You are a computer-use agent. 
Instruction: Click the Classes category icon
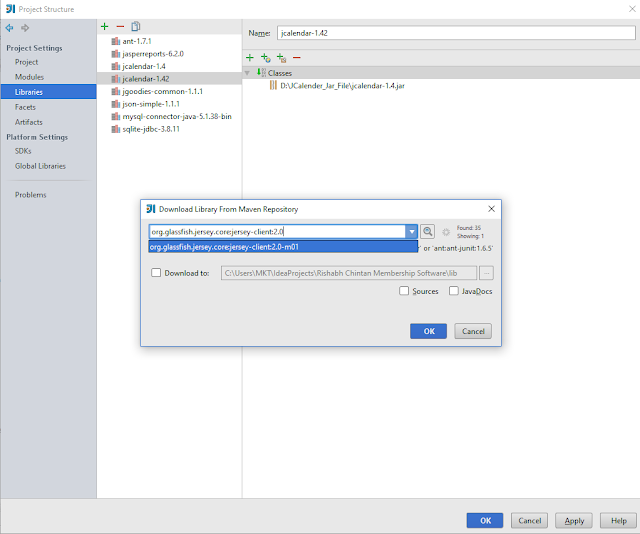coord(261,73)
